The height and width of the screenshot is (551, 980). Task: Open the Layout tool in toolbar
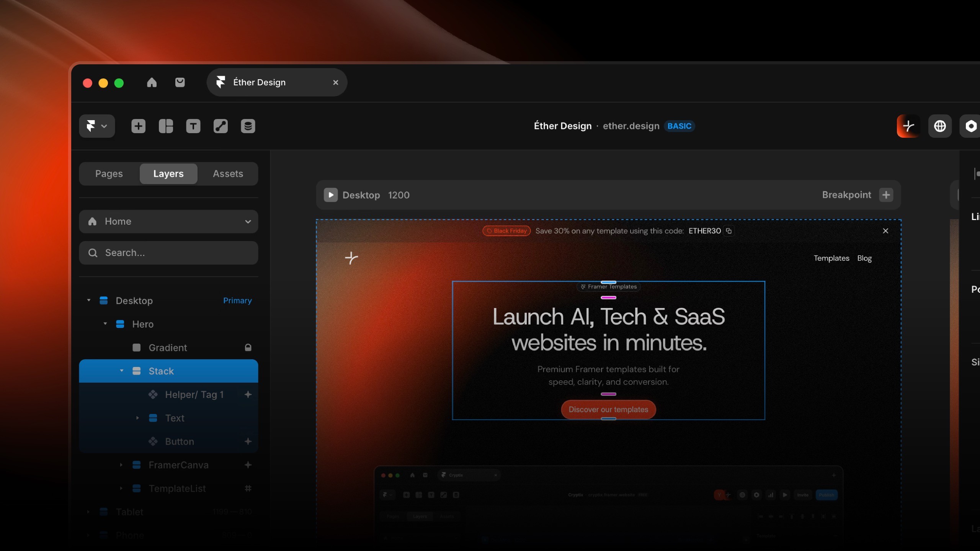[166, 126]
